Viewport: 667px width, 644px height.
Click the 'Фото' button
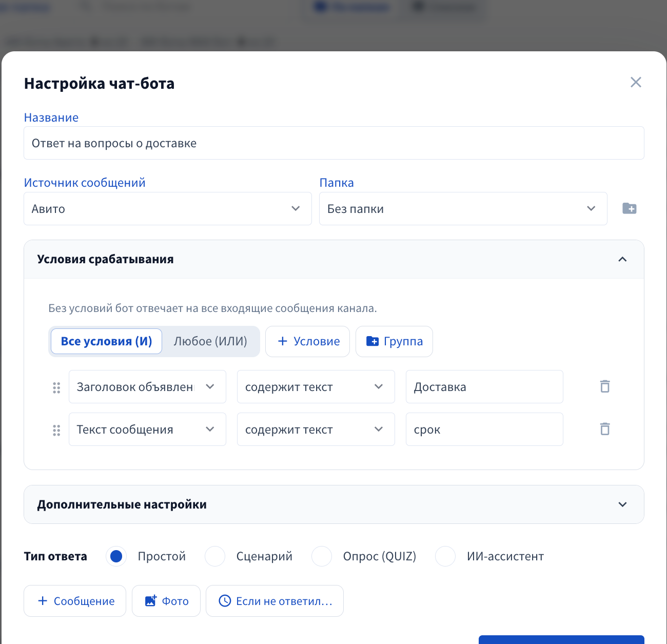pos(166,601)
